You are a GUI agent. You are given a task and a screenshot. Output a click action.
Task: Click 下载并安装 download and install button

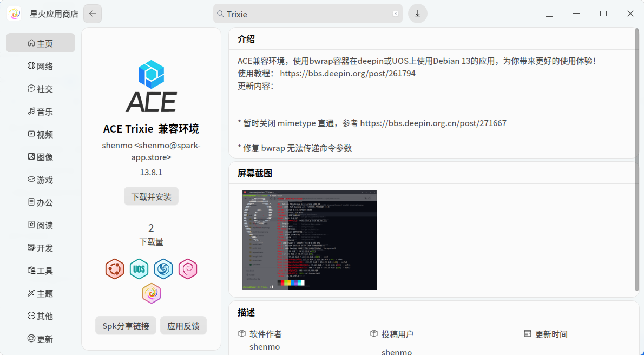point(151,196)
